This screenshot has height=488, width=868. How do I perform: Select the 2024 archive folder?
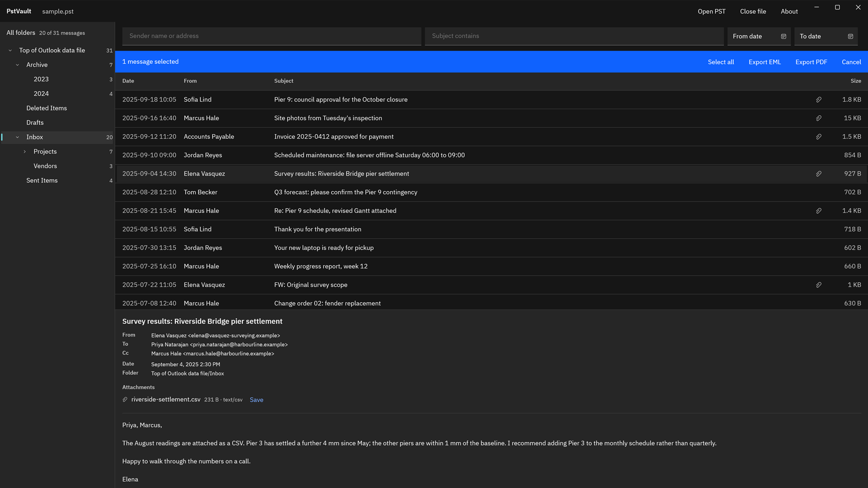coord(57,94)
